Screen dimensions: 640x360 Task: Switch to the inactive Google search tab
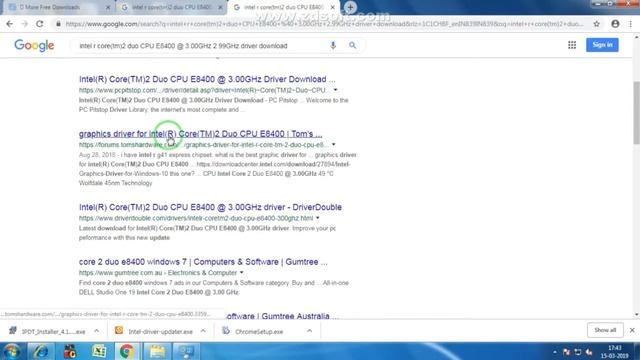click(x=170, y=7)
